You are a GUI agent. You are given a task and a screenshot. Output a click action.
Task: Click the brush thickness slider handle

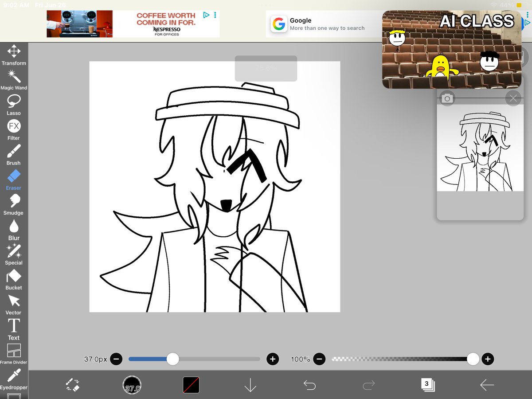172,359
